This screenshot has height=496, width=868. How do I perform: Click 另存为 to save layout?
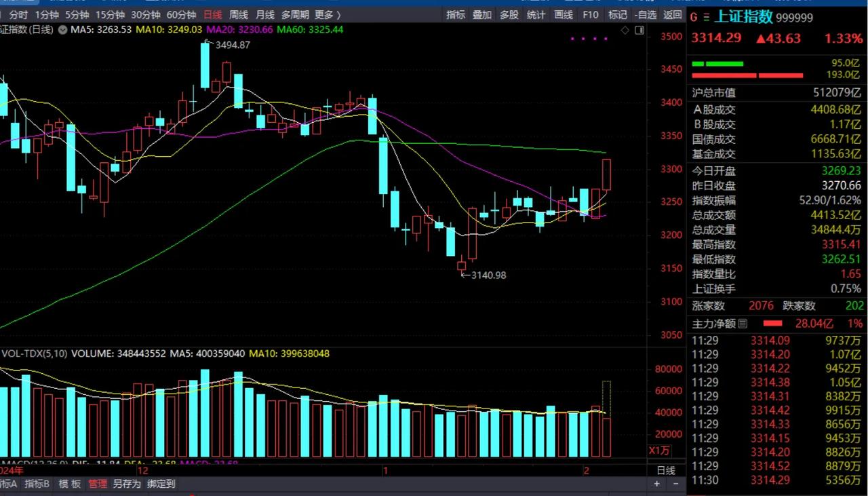(x=127, y=484)
